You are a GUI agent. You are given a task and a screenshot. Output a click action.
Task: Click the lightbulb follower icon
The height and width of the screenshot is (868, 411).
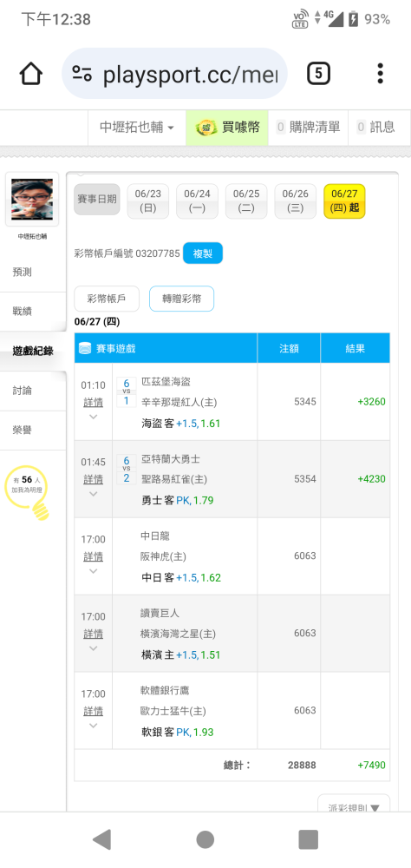(27, 491)
